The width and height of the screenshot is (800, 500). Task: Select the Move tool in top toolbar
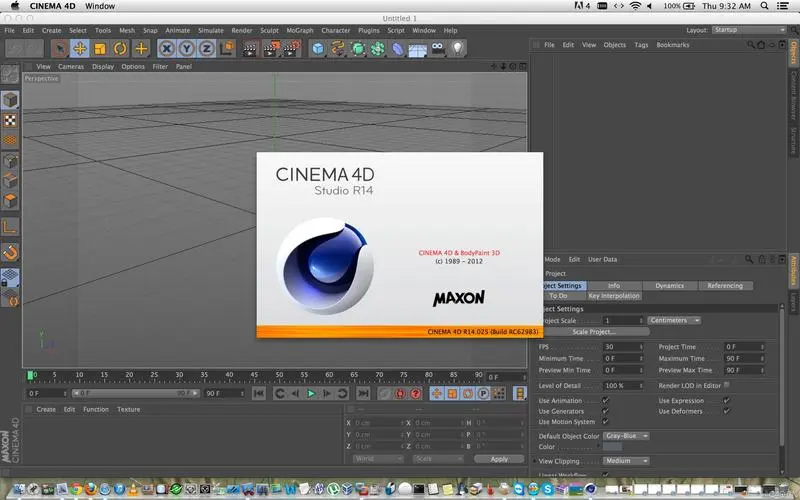coord(80,47)
